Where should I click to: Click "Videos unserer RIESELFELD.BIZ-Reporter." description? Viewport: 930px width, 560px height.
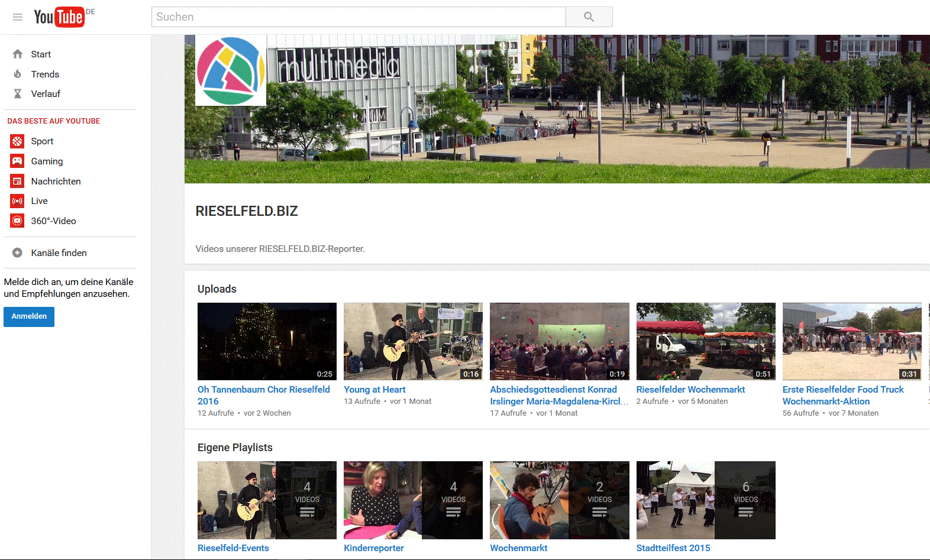pos(280,248)
